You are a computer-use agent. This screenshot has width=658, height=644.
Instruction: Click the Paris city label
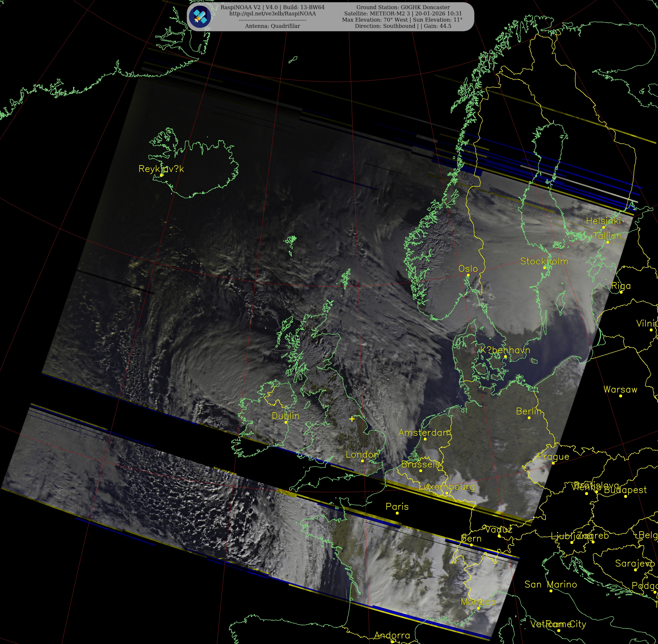click(397, 507)
